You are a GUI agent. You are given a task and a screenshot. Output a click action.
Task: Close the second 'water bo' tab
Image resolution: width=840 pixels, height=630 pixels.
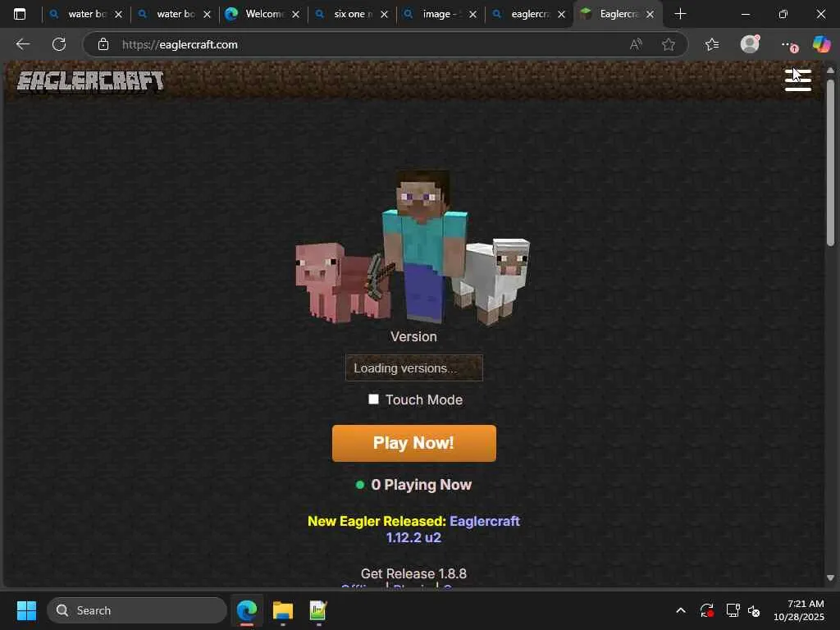pyautogui.click(x=207, y=15)
